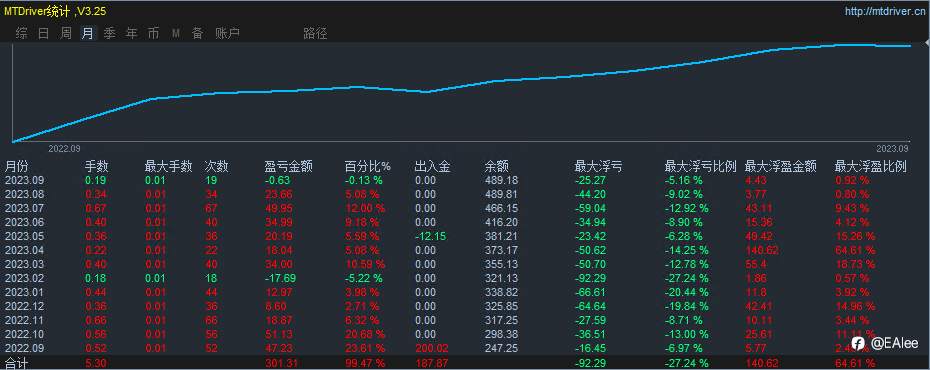Viewport: 930px width, 370px height.
Task: Open the 备 notes tab
Action: (198, 33)
